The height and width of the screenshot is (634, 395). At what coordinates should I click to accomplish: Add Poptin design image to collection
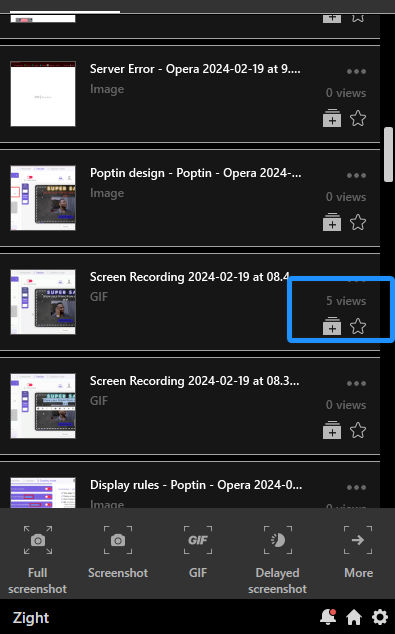click(332, 222)
